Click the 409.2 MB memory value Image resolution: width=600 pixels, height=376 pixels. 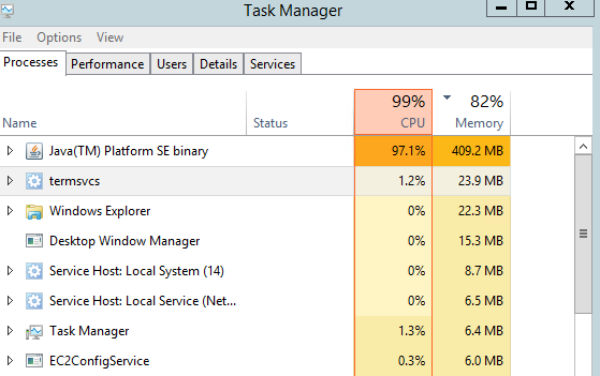click(x=477, y=151)
